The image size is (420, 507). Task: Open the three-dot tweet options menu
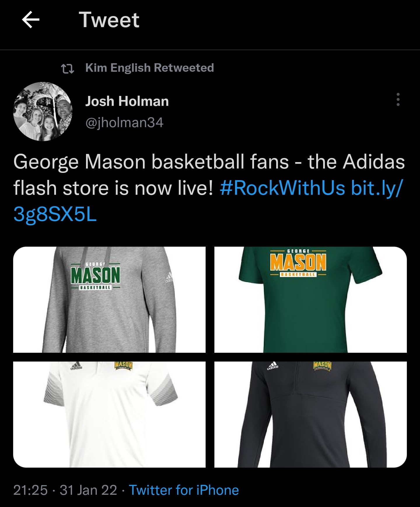point(398,100)
